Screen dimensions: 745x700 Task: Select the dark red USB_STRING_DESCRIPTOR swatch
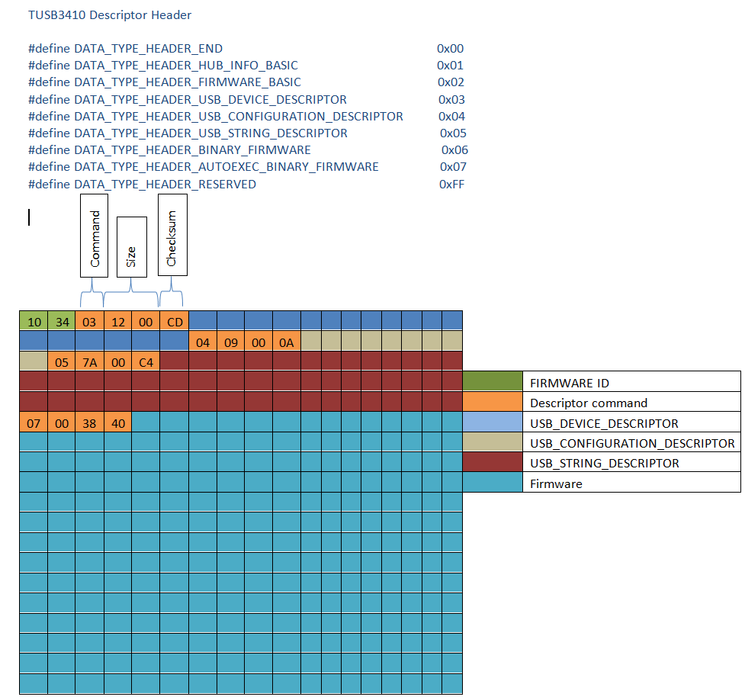tap(490, 463)
